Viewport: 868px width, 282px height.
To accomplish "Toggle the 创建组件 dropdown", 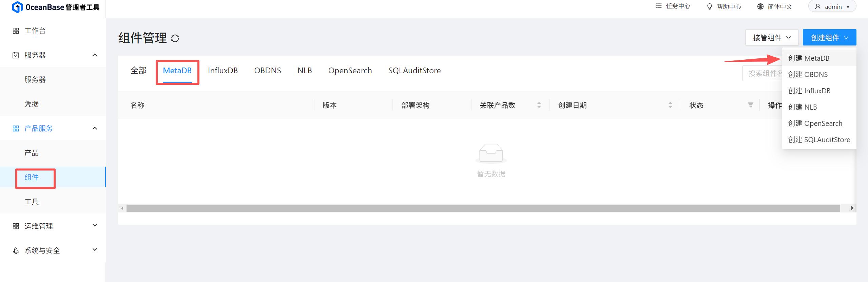I will click(x=829, y=37).
